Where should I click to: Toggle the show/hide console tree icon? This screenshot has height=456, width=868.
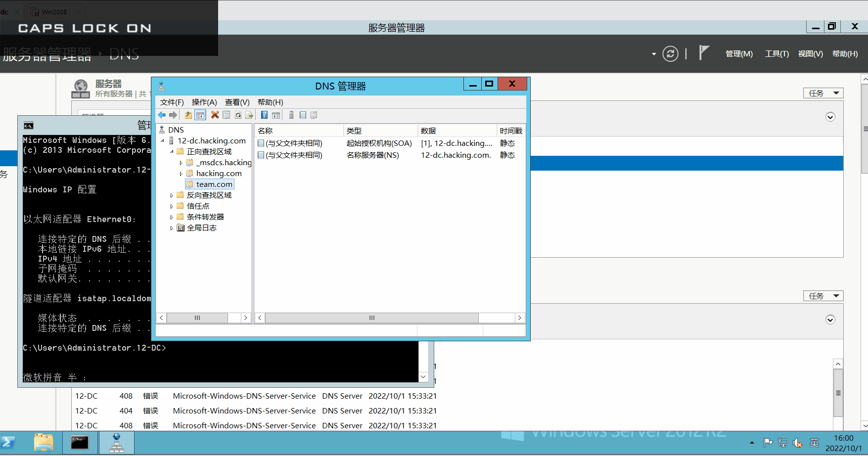(200, 115)
